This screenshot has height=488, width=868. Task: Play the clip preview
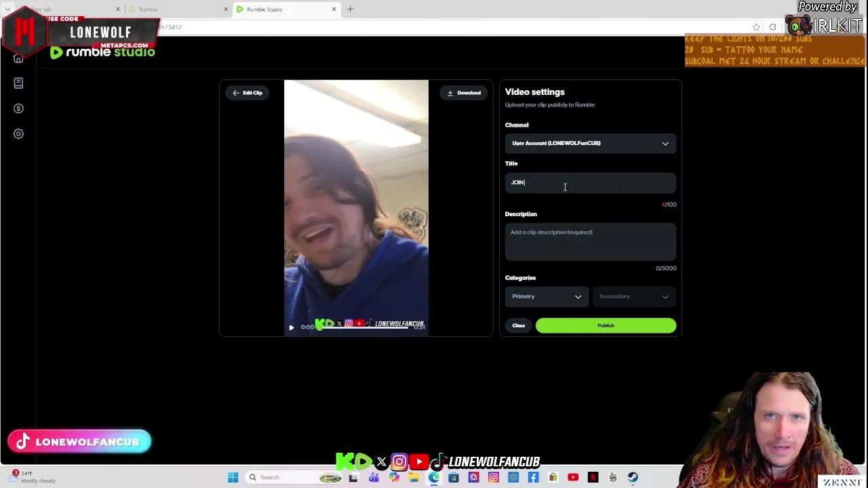click(x=292, y=327)
